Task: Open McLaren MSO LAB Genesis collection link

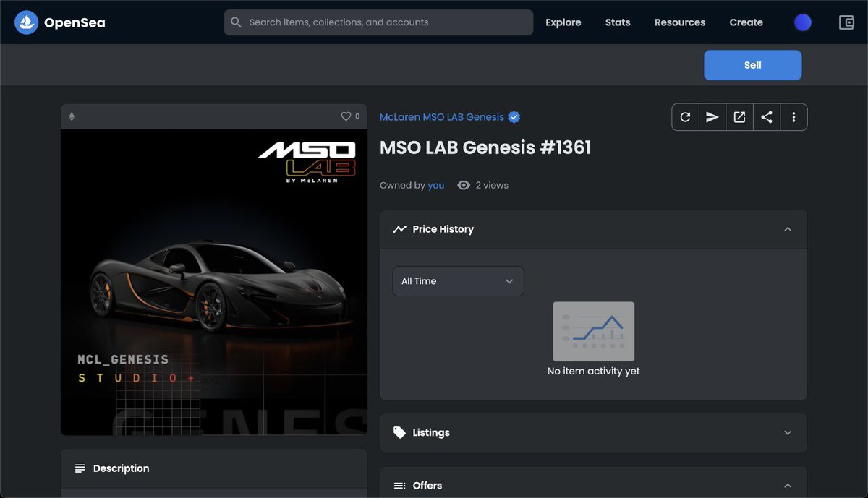Action: [442, 117]
